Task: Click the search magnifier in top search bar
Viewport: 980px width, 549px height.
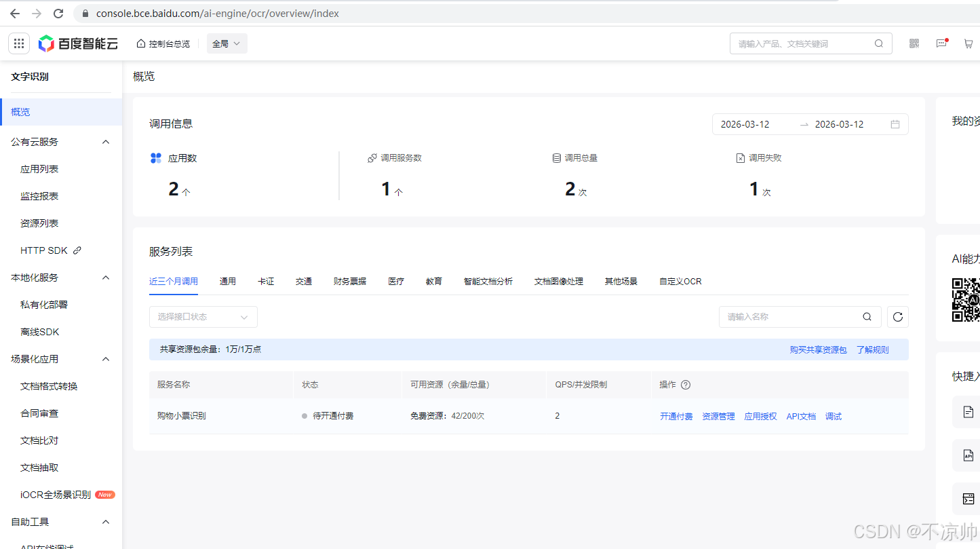Action: click(x=879, y=43)
